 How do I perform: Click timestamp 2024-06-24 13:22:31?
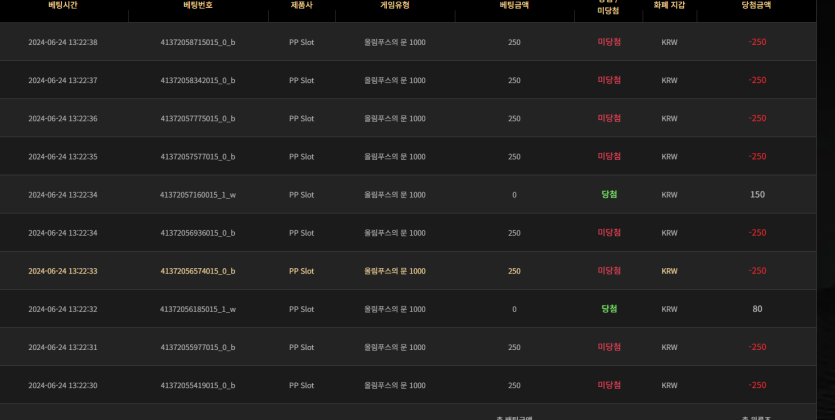[63, 347]
